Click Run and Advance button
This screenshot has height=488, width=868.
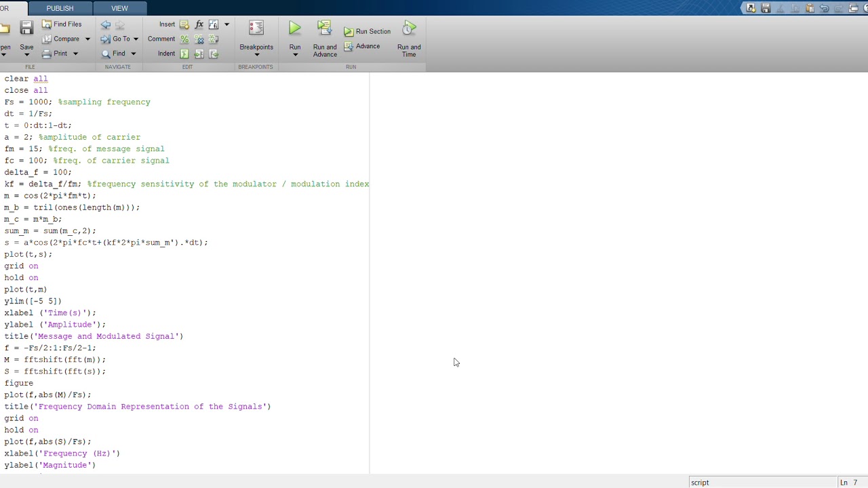[x=325, y=39]
